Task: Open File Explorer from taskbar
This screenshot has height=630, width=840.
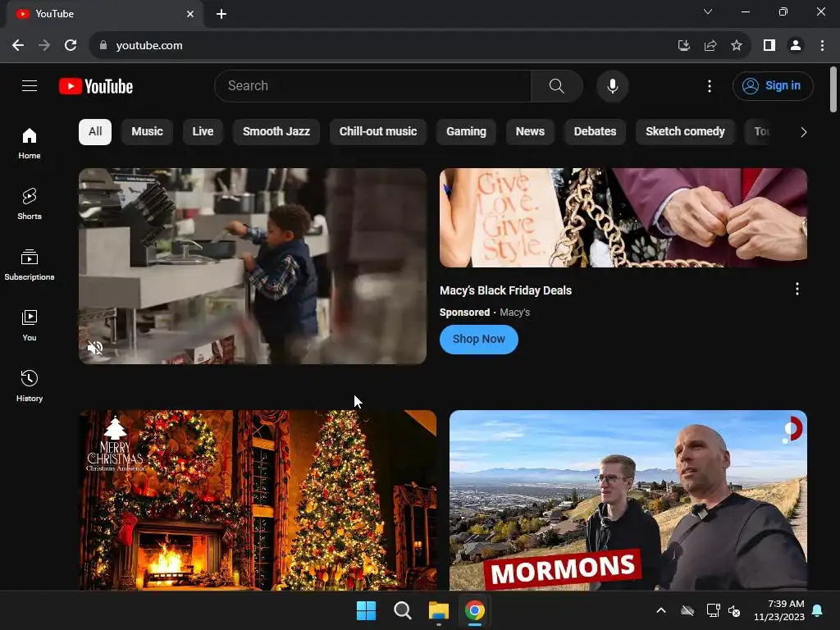Action: pyautogui.click(x=439, y=610)
